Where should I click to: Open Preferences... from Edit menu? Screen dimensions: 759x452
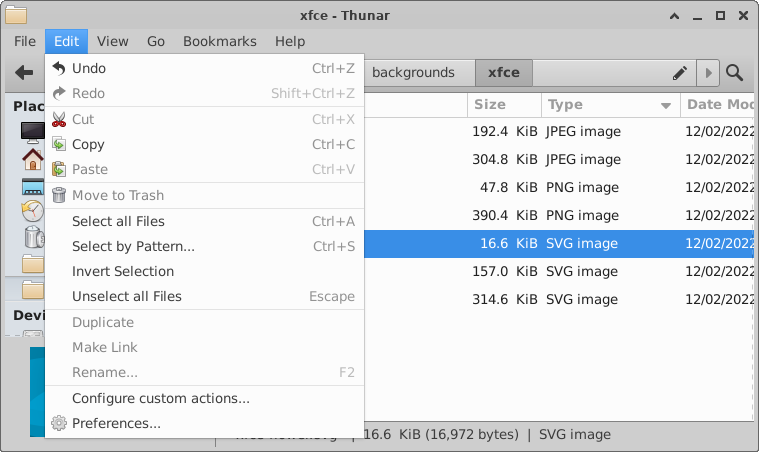(204, 423)
